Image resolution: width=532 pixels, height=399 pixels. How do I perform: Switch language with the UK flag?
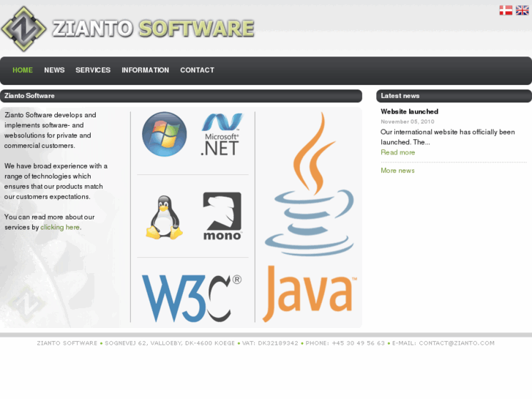point(522,10)
